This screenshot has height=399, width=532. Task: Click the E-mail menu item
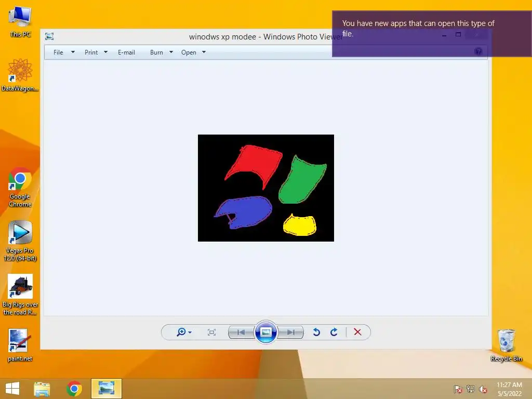pyautogui.click(x=126, y=52)
